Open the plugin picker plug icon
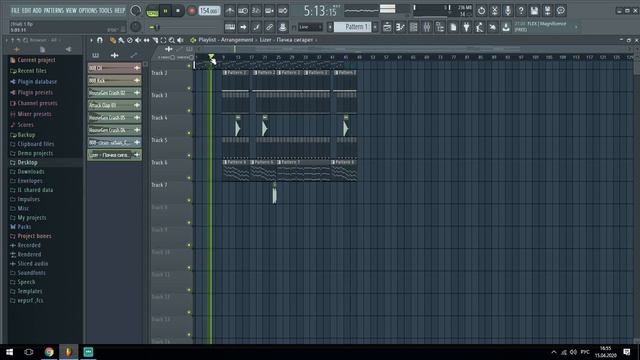640x360 pixels. point(466,27)
